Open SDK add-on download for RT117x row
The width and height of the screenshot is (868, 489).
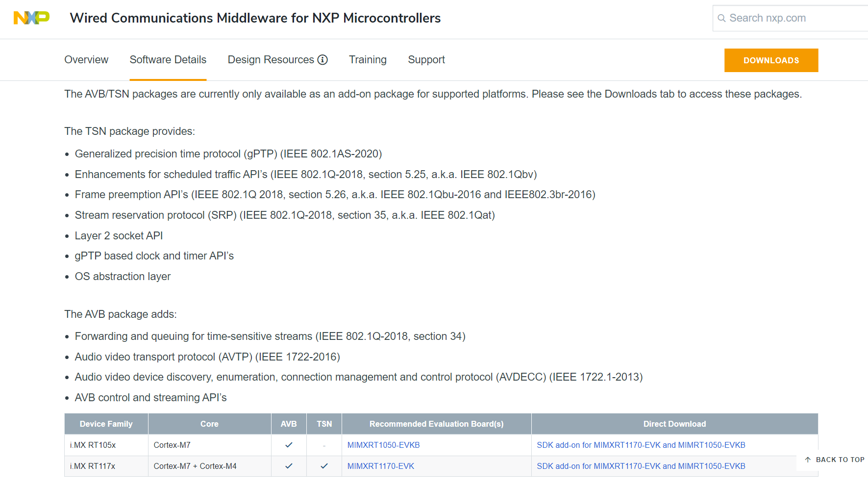[641, 466]
